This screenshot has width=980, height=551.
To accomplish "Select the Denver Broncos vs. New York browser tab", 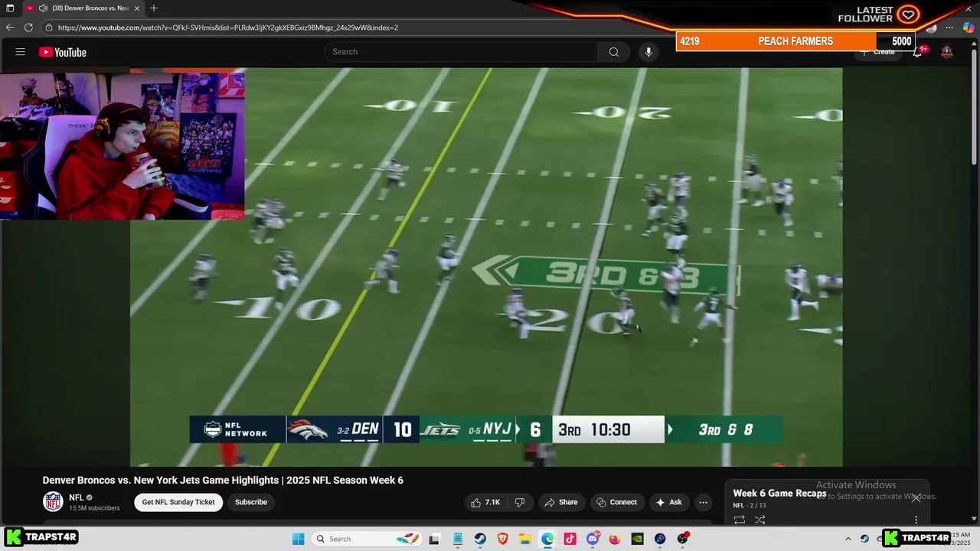I will 84,8.
